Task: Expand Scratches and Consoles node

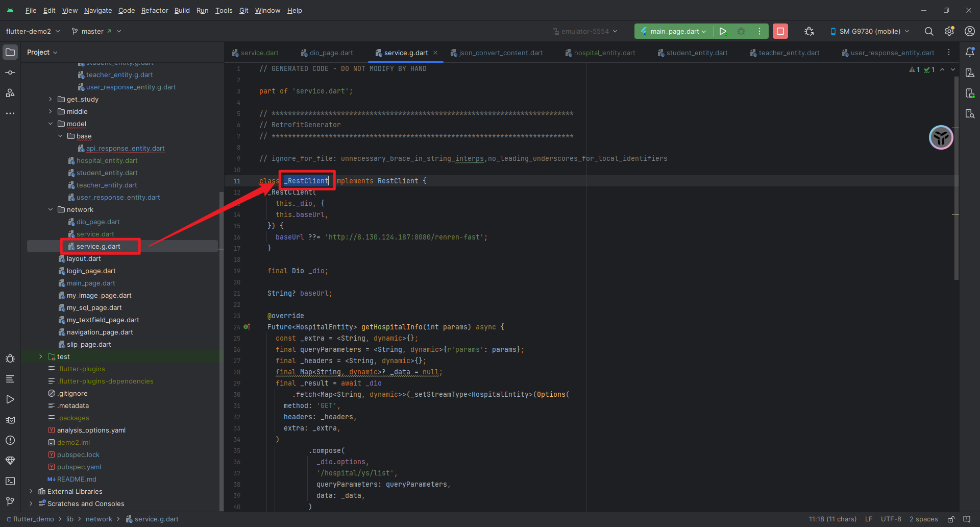Action: tap(31, 504)
